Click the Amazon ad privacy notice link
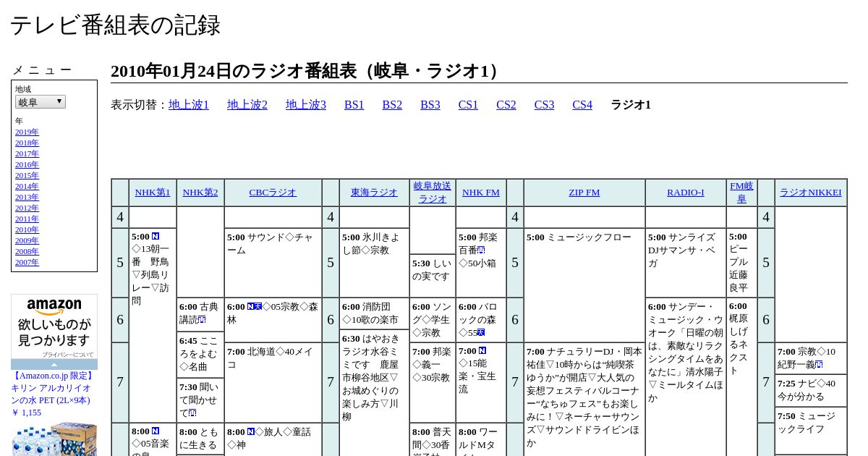This screenshot has height=456, width=868. tap(67, 355)
